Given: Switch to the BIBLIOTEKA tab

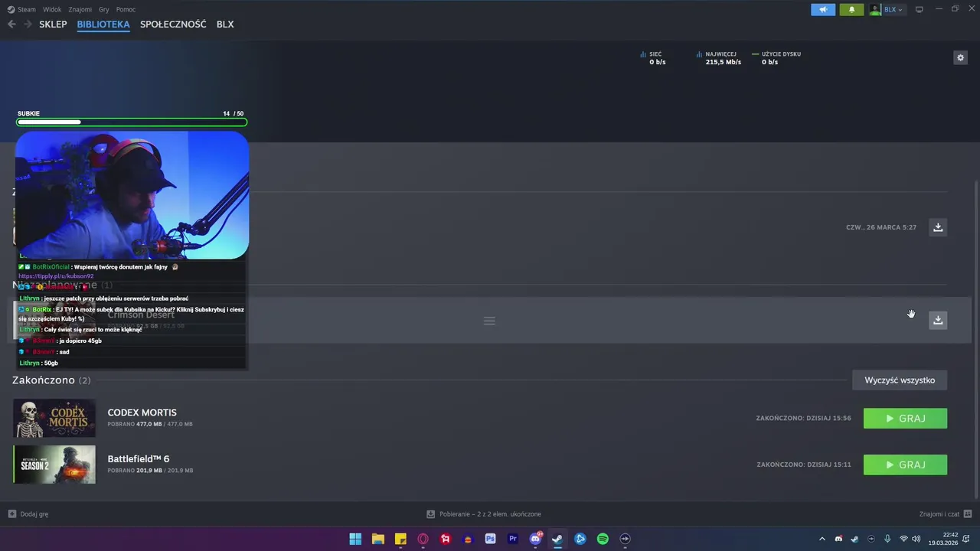Looking at the screenshot, I should pos(103,24).
